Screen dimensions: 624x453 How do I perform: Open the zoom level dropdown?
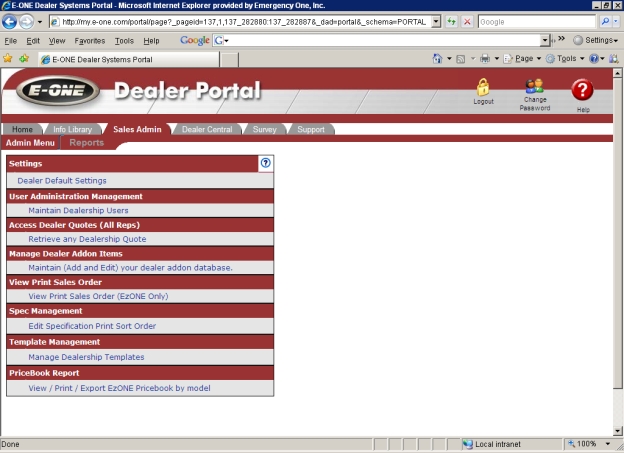[x=608, y=443]
